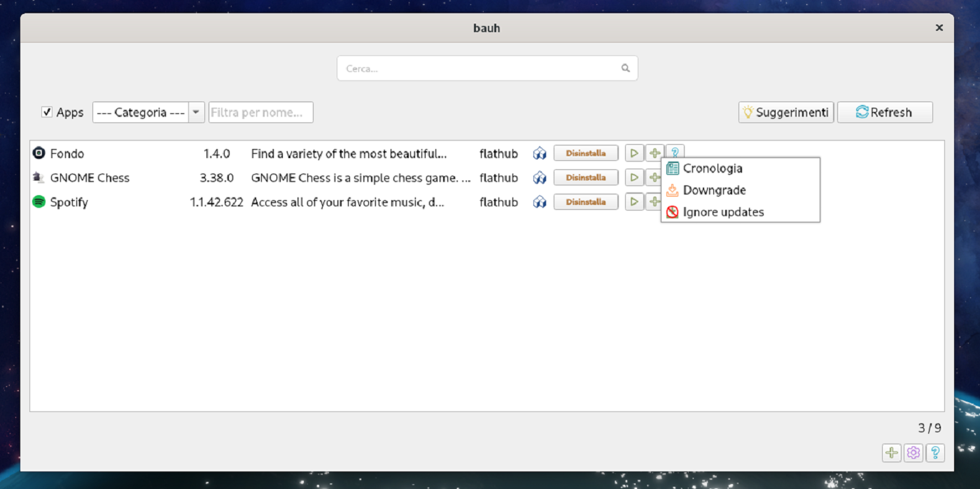Screen dimensions: 980x489
Task: Click the GNOME Chess app icon
Action: point(39,178)
